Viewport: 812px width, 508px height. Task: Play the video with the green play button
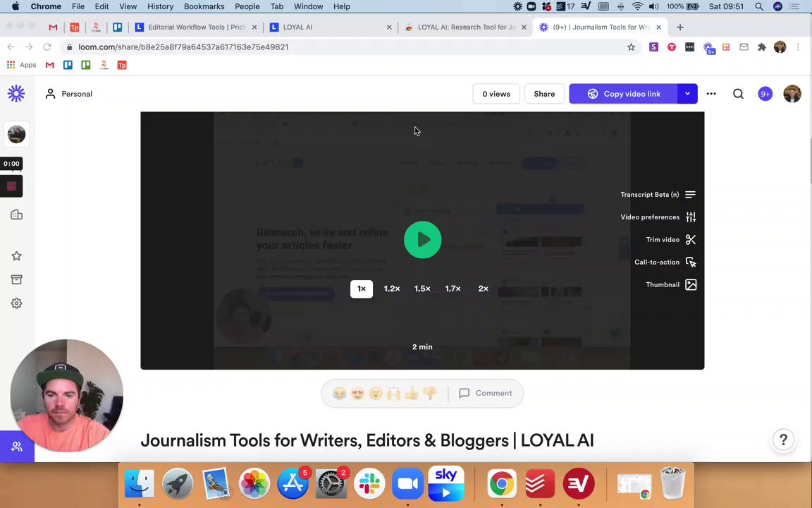[423, 239]
